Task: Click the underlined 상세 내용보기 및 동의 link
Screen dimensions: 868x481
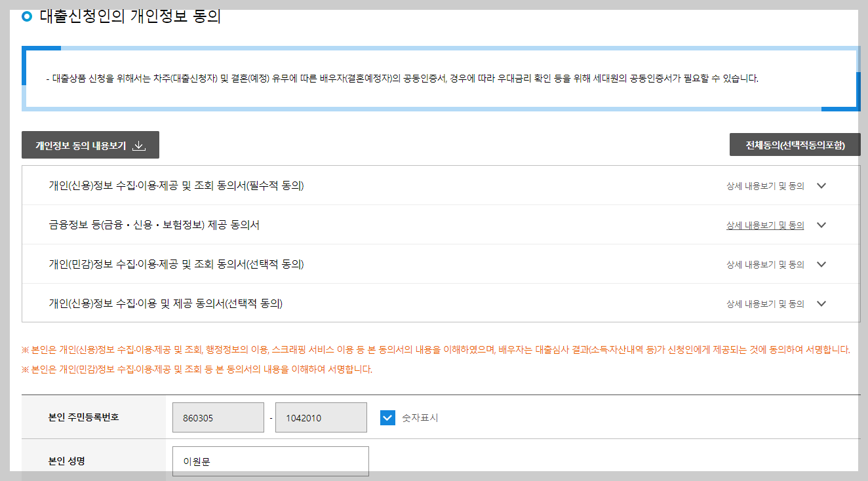Action: (764, 225)
